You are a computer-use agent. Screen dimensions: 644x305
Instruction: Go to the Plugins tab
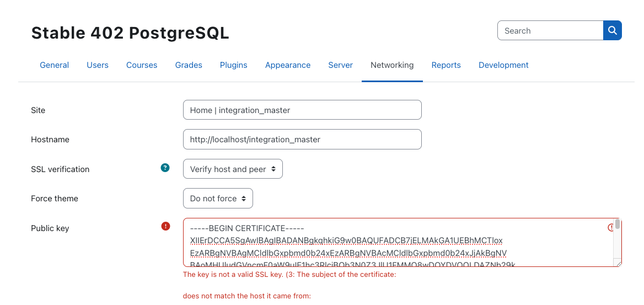tap(234, 65)
